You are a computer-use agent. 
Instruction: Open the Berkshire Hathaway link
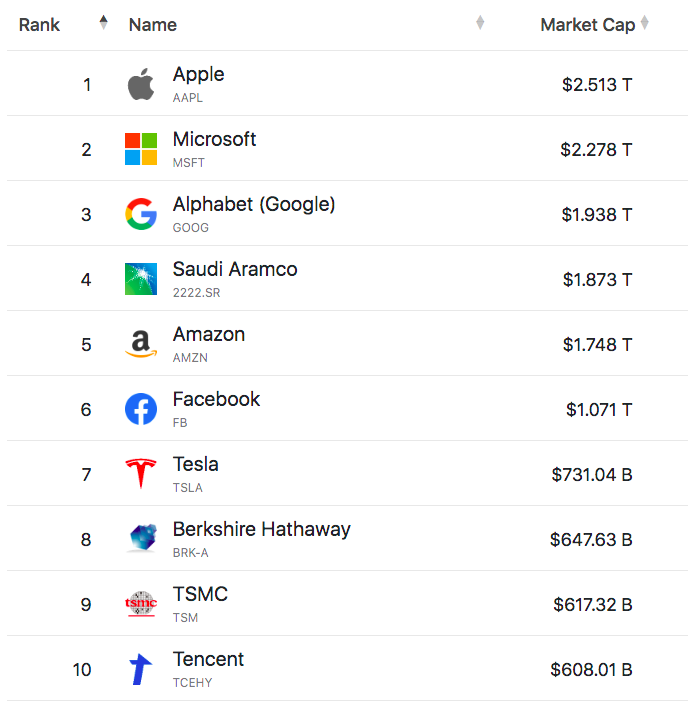(x=261, y=529)
